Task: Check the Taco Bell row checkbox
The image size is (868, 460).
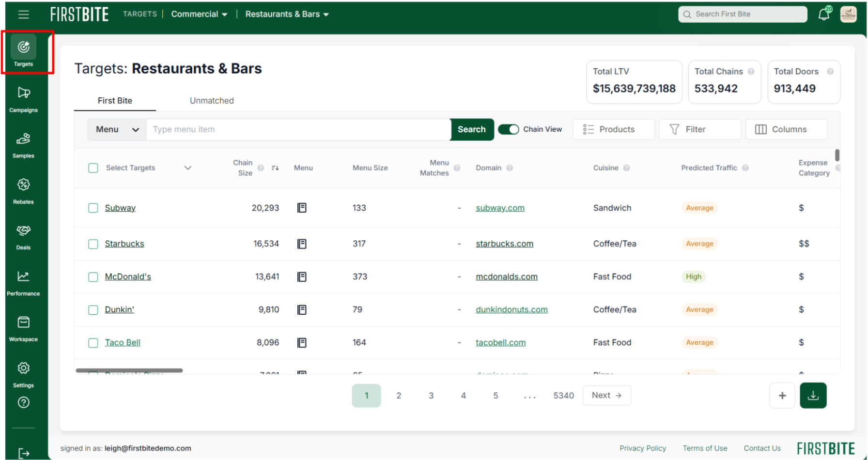Action: pos(93,342)
